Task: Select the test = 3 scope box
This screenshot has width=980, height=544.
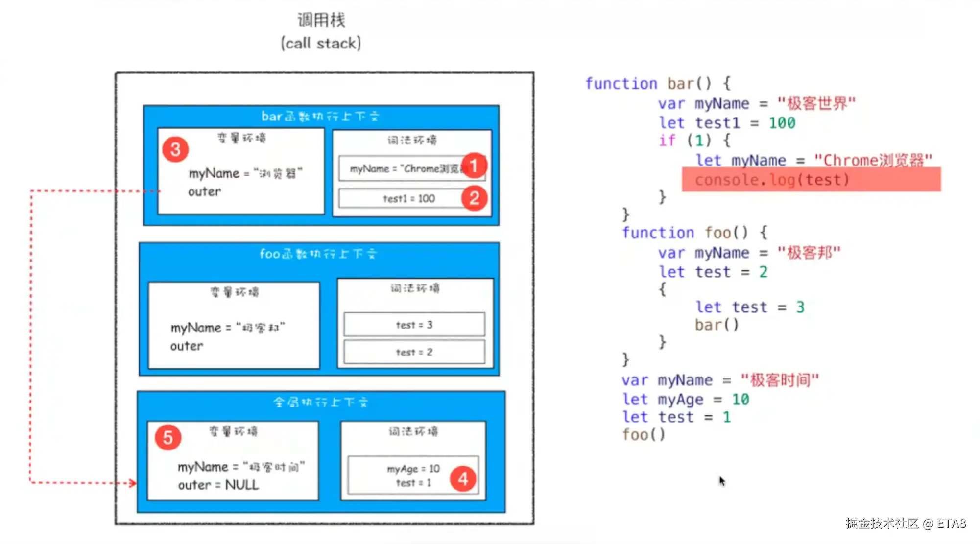Action: (414, 325)
